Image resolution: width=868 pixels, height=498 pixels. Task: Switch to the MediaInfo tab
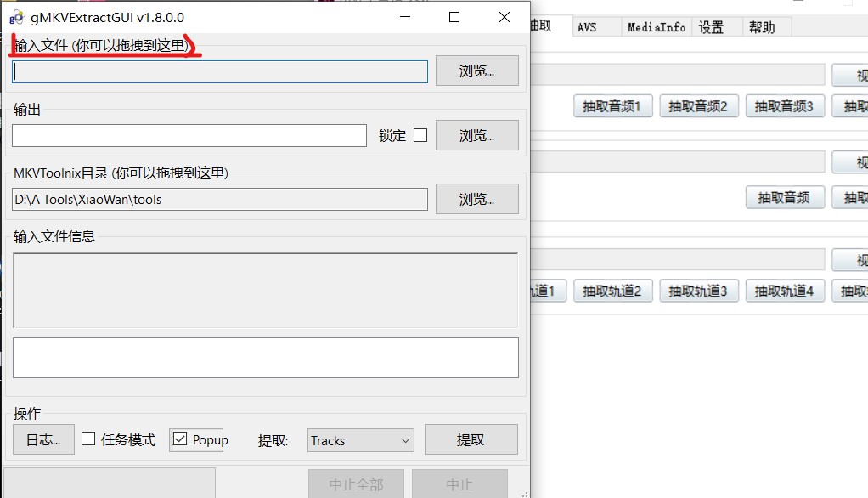[656, 26]
